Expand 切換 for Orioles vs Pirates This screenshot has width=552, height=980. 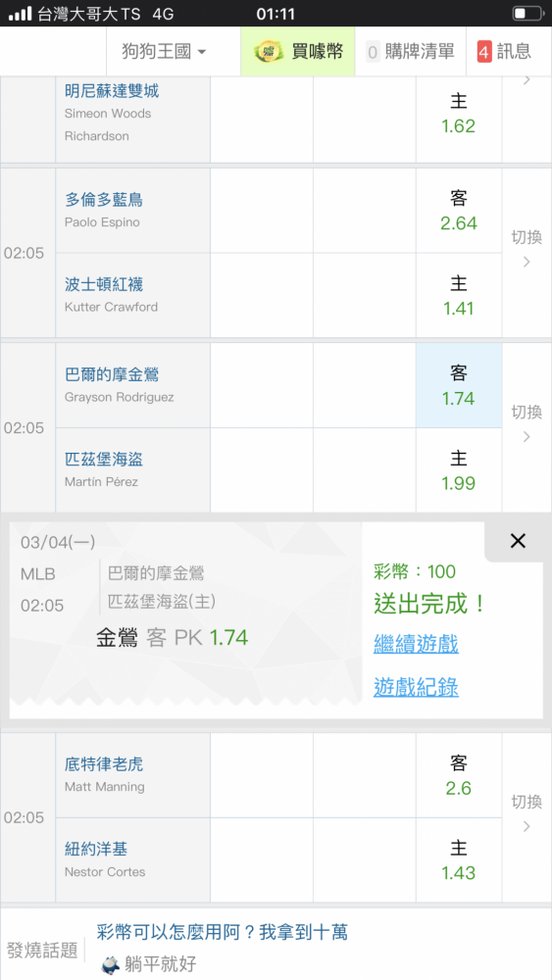527,423
